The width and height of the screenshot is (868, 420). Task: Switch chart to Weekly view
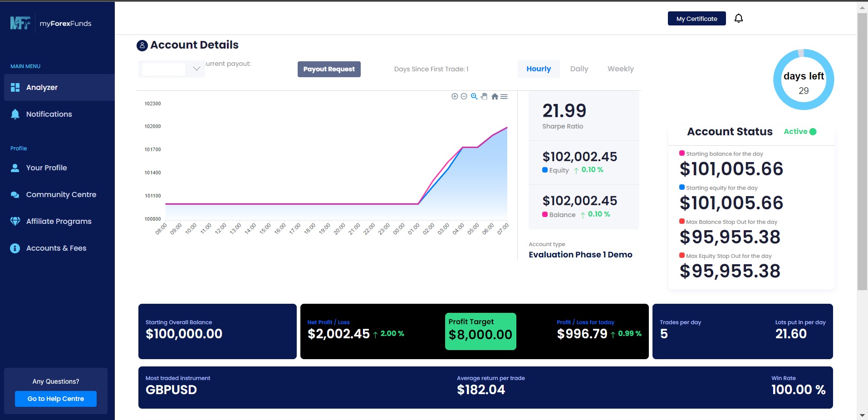620,69
